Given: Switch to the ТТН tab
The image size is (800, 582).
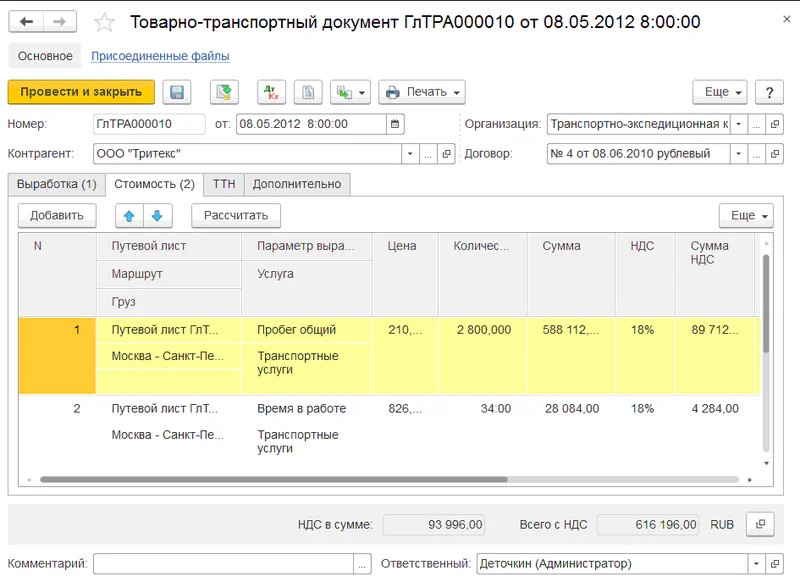Looking at the screenshot, I should click(222, 184).
